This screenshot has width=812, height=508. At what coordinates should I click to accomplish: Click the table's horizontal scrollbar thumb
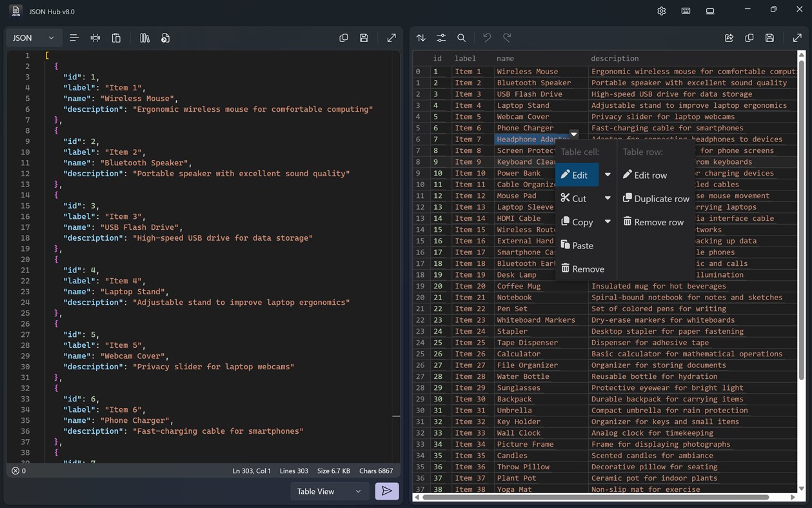(597, 497)
